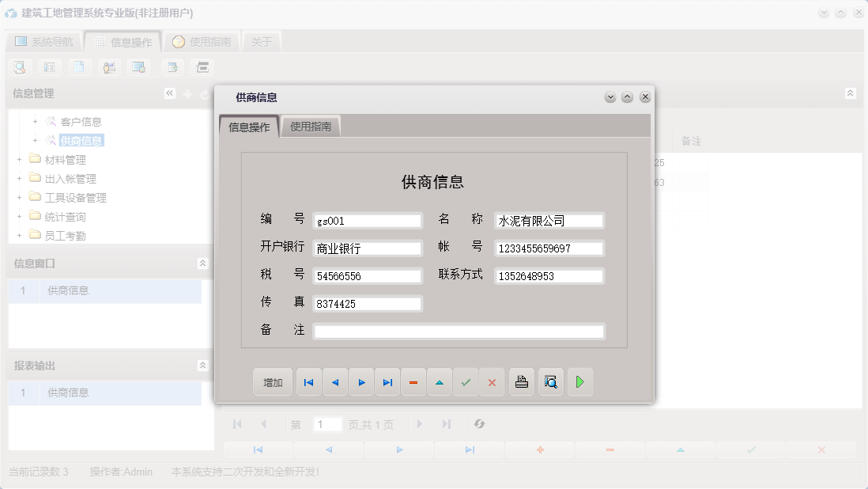Image resolution: width=868 pixels, height=489 pixels.
Task: Select 供商信息 in the 报表输出 list
Action: pos(67,392)
